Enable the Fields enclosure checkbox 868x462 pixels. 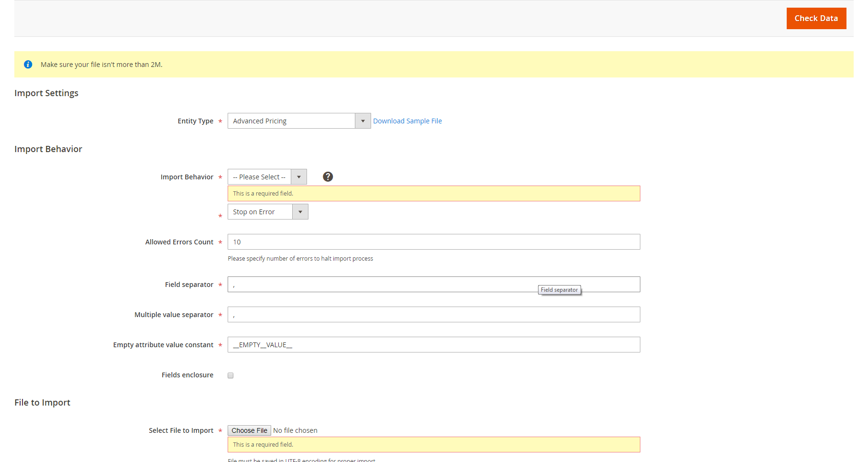[x=231, y=375]
